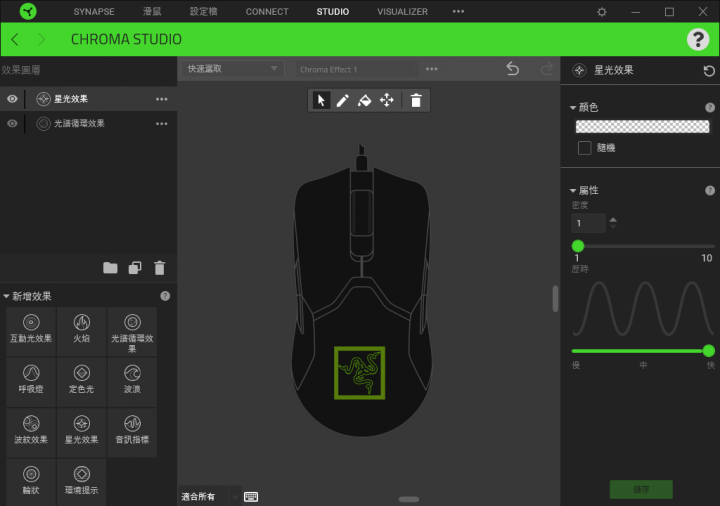This screenshot has height=506, width=720.
Task: Open more options for 光譜循環效果 layer
Action: coord(162,124)
